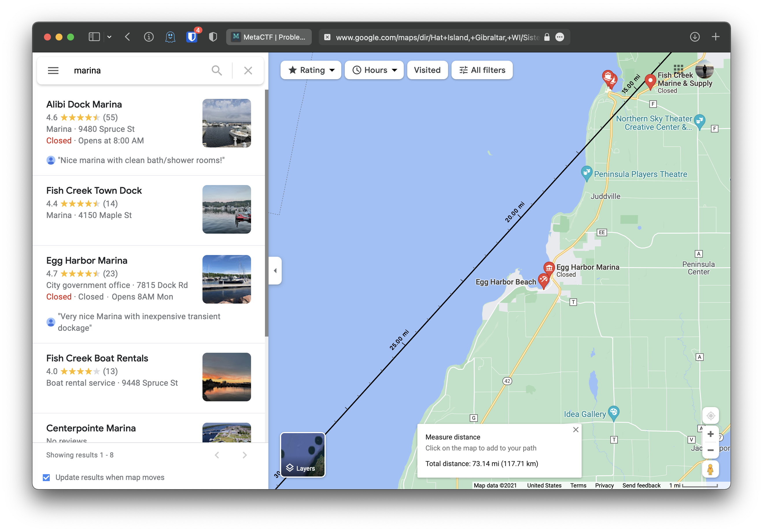
Task: Close the Measure distance box
Action: pyautogui.click(x=576, y=430)
